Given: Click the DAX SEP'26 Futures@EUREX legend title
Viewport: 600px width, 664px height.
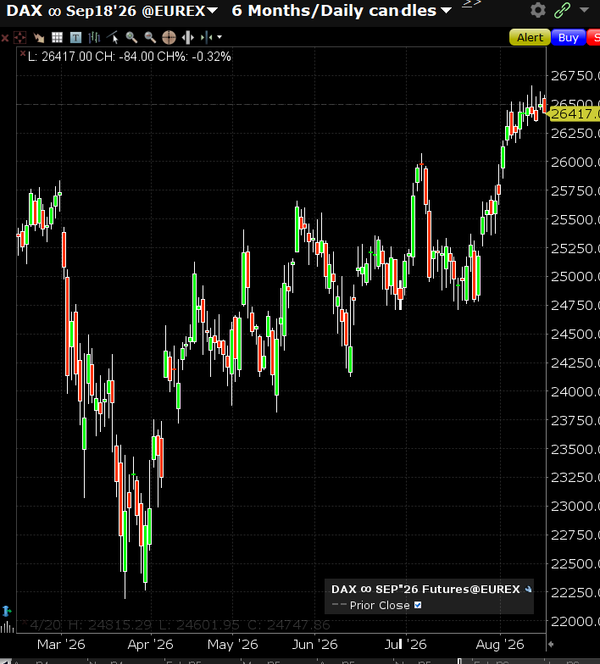Looking at the screenshot, I should point(426,589).
